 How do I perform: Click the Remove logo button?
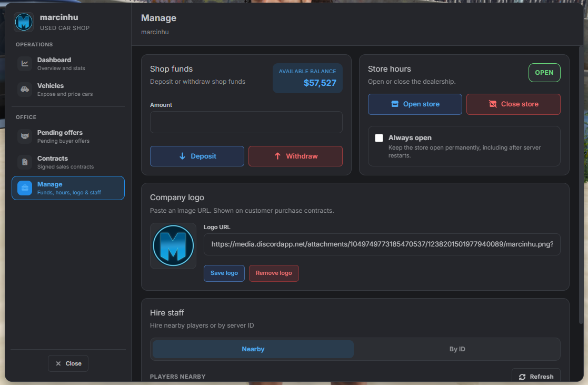tap(274, 273)
